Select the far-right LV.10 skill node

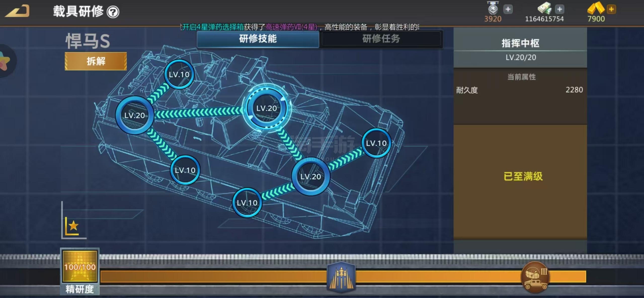[376, 143]
